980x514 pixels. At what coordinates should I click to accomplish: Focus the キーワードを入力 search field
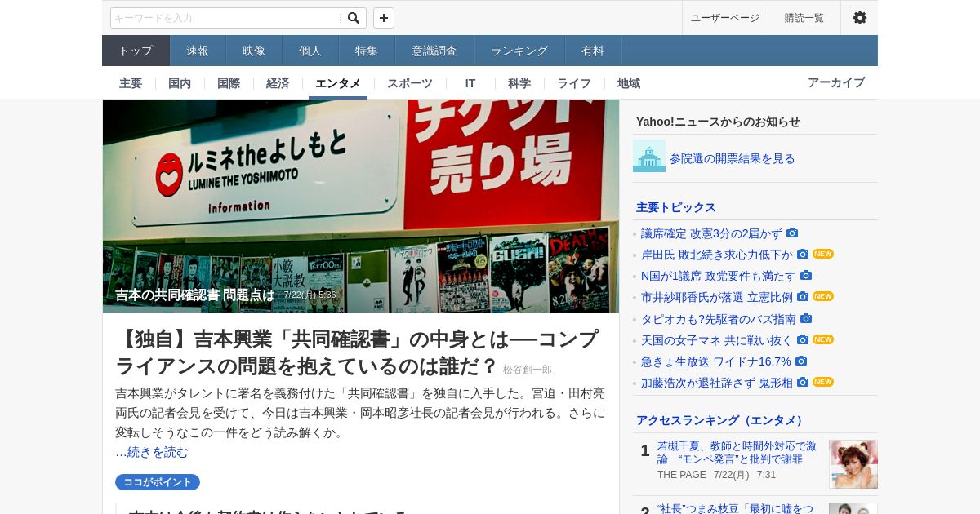[225, 18]
